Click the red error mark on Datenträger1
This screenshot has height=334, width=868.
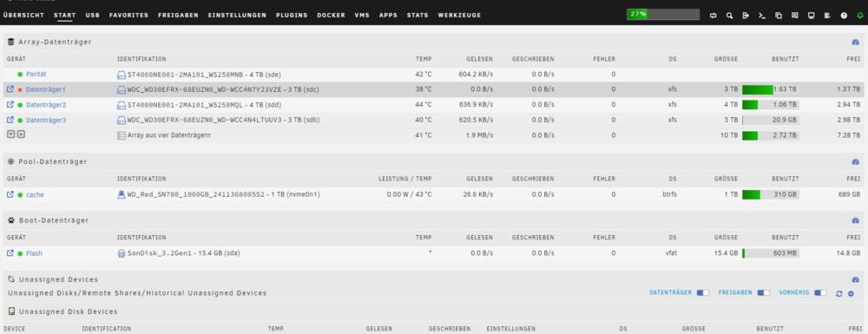point(20,89)
